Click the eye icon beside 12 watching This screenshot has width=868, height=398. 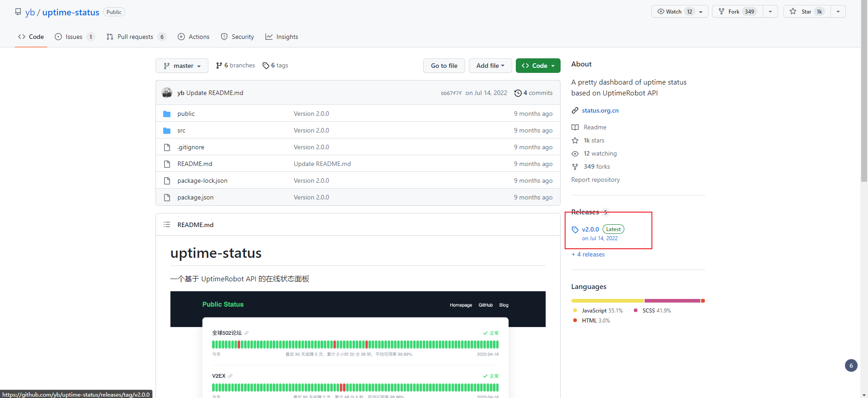(575, 153)
